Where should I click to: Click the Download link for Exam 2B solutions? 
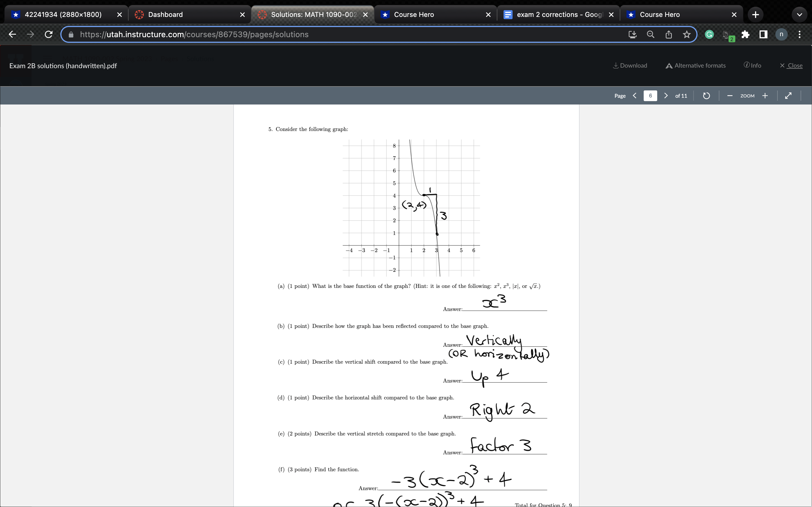click(x=630, y=65)
